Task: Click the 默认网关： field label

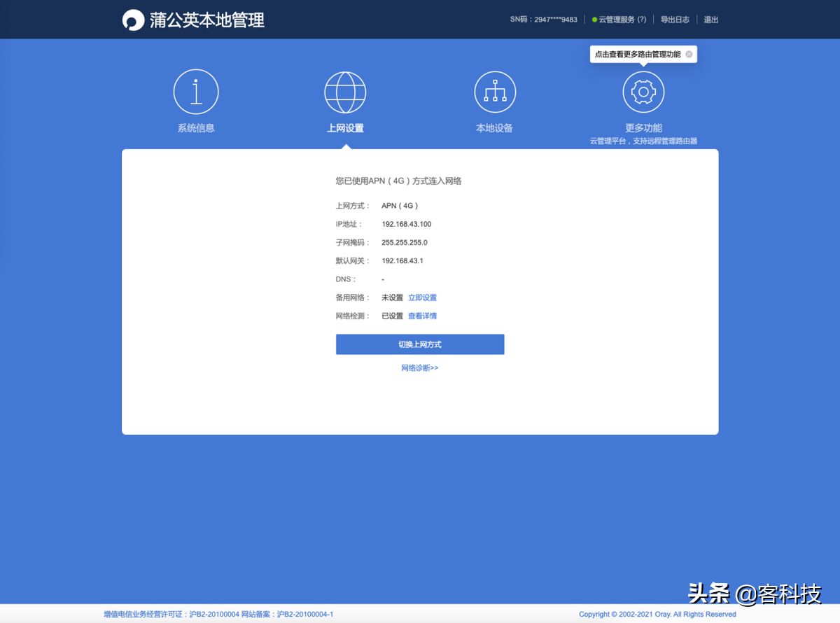Action: pos(353,260)
